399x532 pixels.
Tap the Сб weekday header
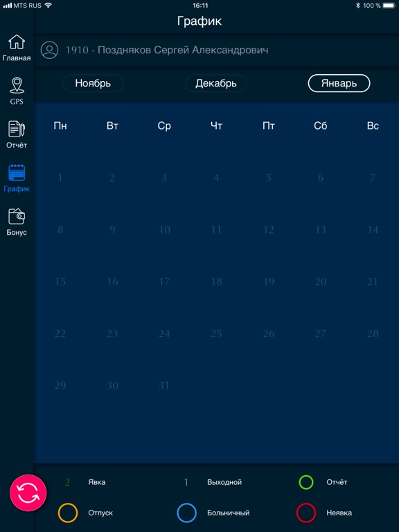pos(320,126)
